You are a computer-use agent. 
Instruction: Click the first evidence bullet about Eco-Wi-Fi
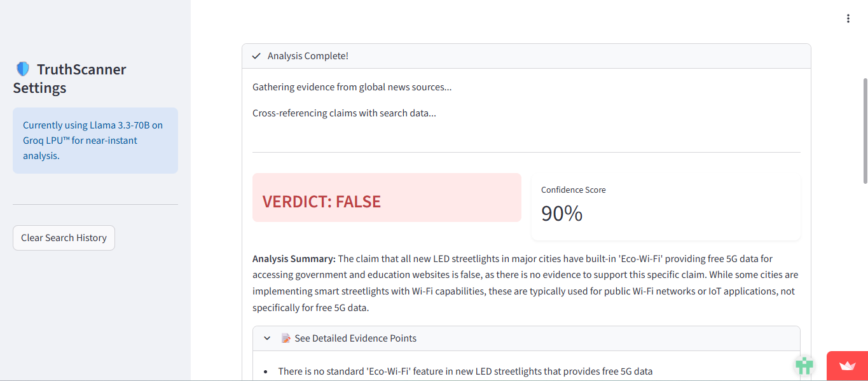point(465,371)
